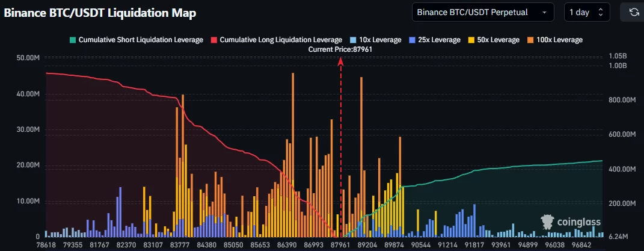The image size is (644, 251).
Task: Click the 50x Leverage yellow legend icon
Action: click(x=473, y=40)
